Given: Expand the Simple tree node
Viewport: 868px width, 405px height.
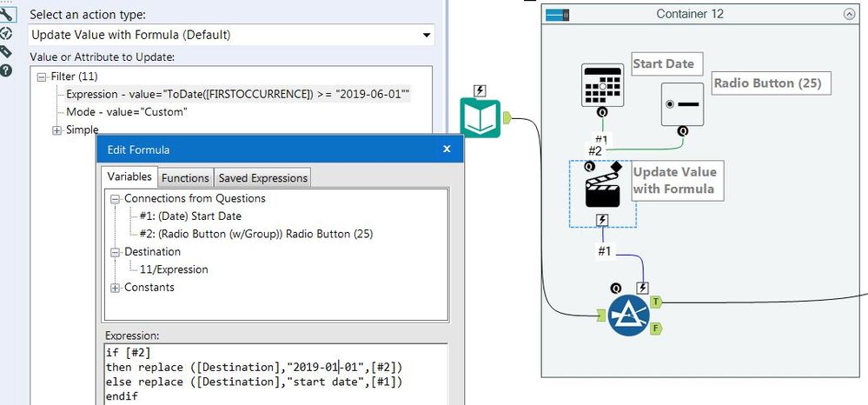Looking at the screenshot, I should tap(57, 130).
